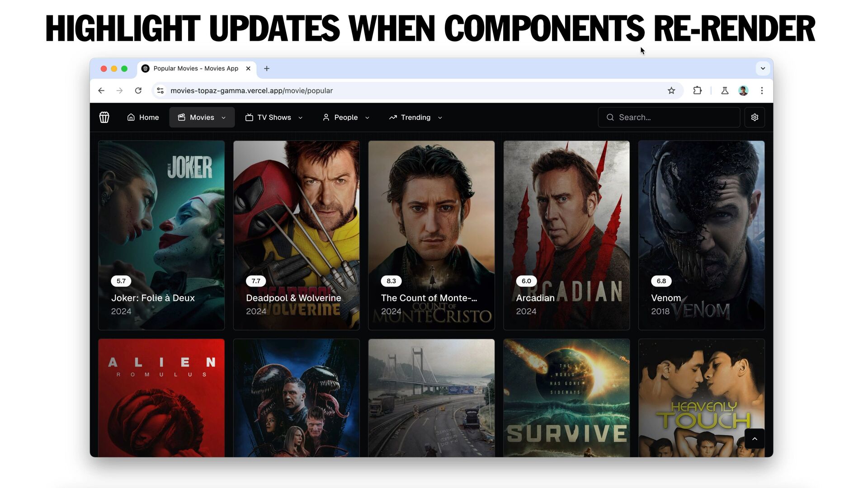Open the tab search dropdown arrow
868x488 pixels.
coord(763,69)
